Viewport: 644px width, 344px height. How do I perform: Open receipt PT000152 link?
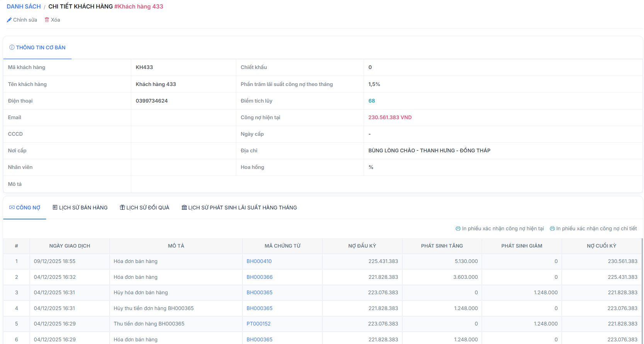pos(258,324)
